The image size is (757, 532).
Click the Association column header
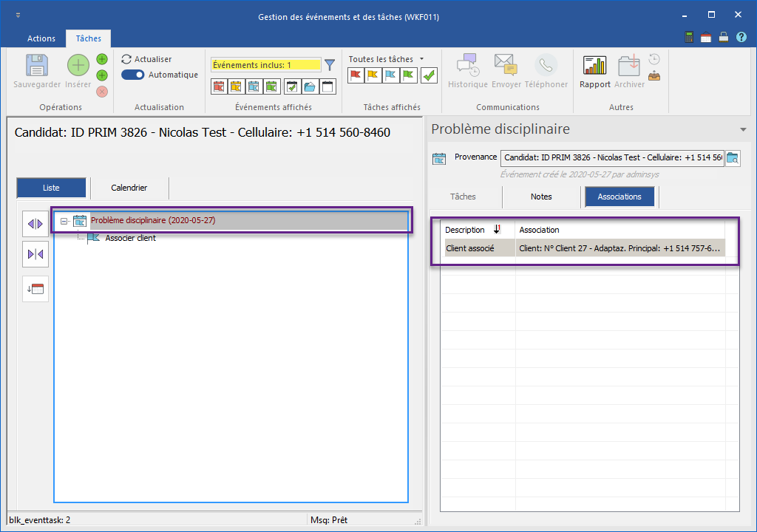pos(620,230)
